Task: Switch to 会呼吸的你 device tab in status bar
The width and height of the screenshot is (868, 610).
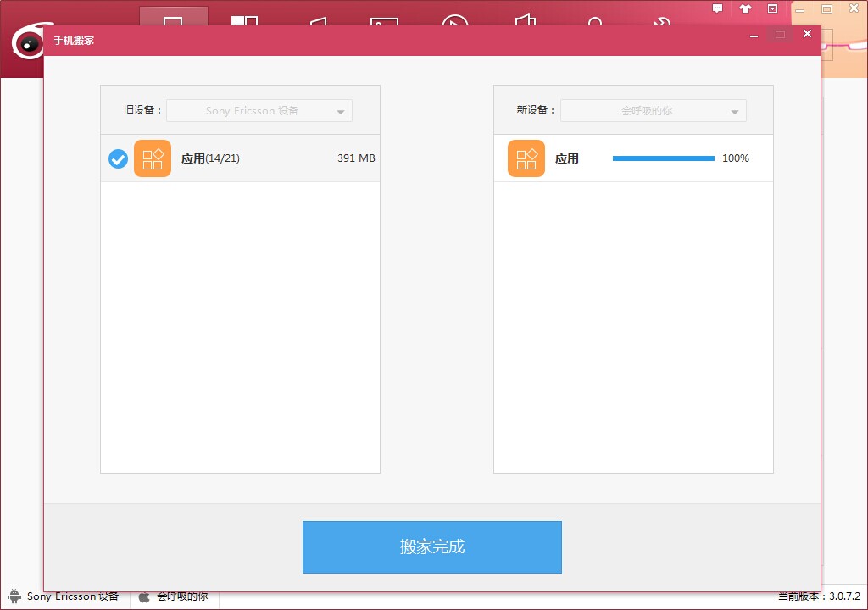Action: click(x=175, y=596)
